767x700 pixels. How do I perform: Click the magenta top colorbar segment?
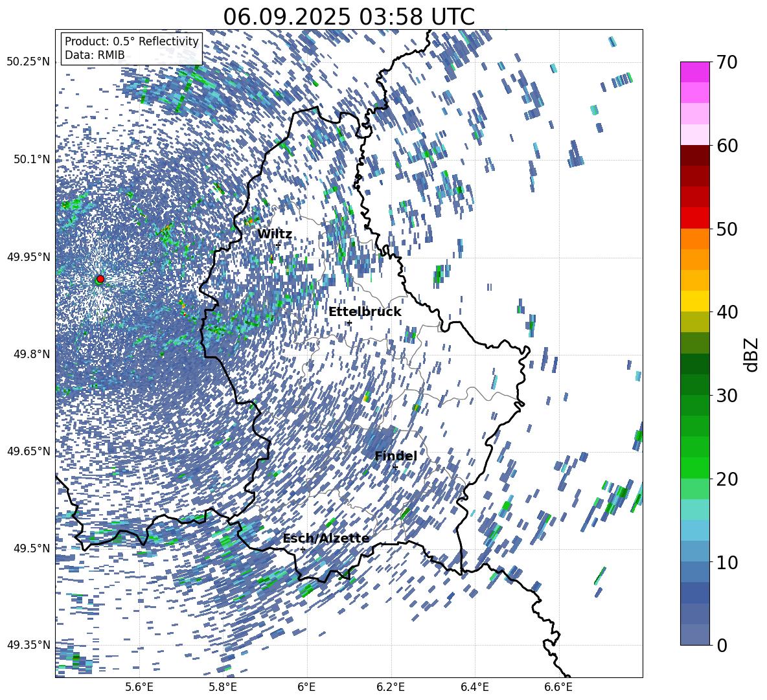(x=694, y=73)
